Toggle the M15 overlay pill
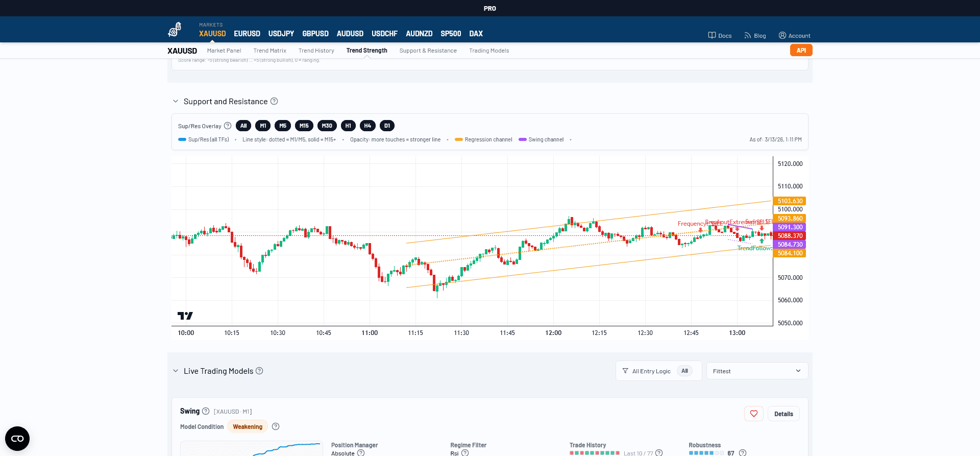The image size is (980, 456). point(304,126)
